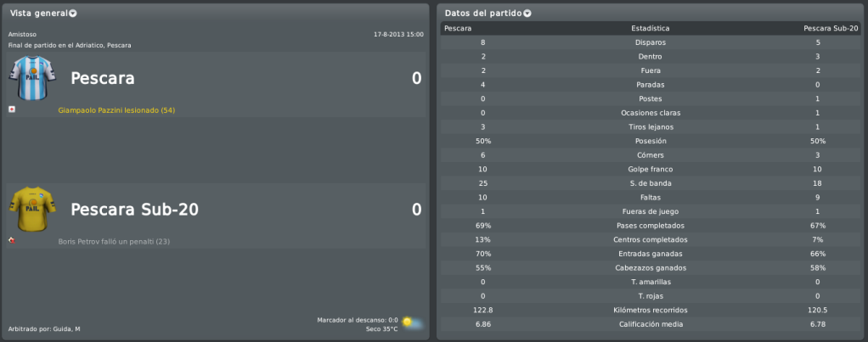Viewport: 868px width, 342px height.
Task: Select the Pescara team name
Action: pos(103,79)
